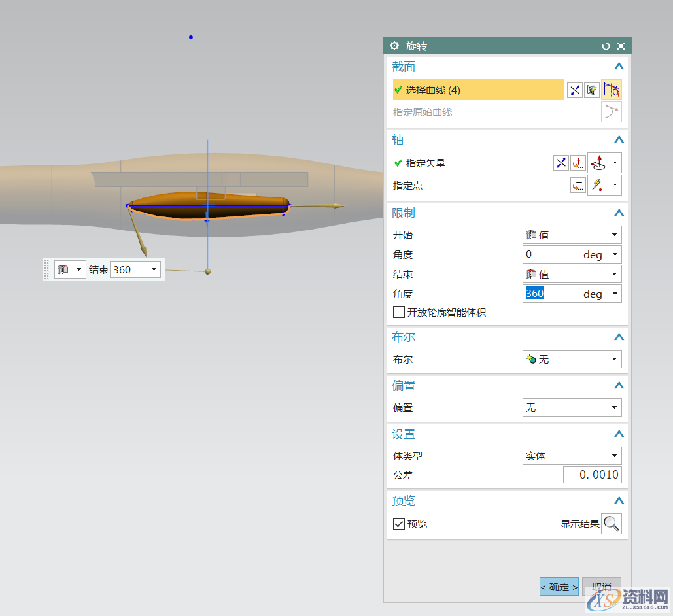Click the 确定 button to confirm revolve
The width and height of the screenshot is (673, 616).
[x=559, y=587]
